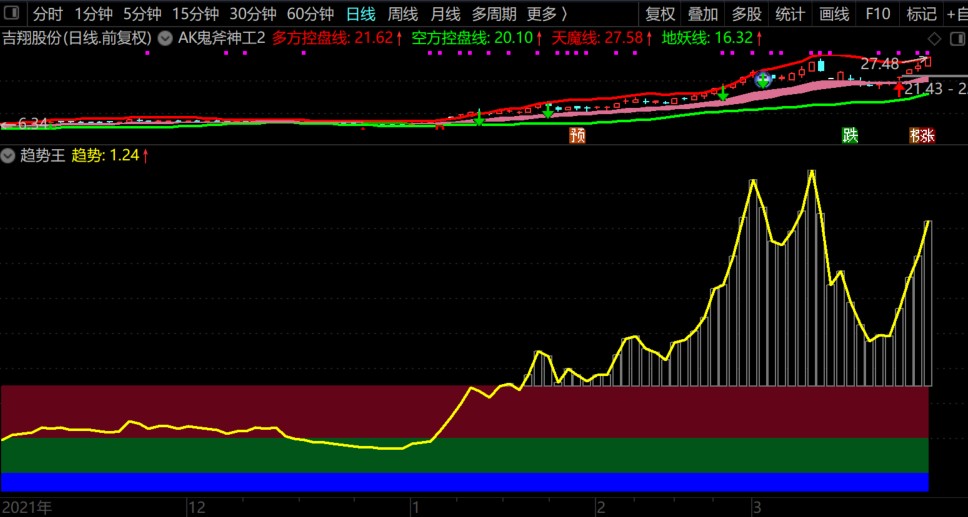Click the 12 month axis label
The height and width of the screenshot is (517, 968).
(197, 508)
